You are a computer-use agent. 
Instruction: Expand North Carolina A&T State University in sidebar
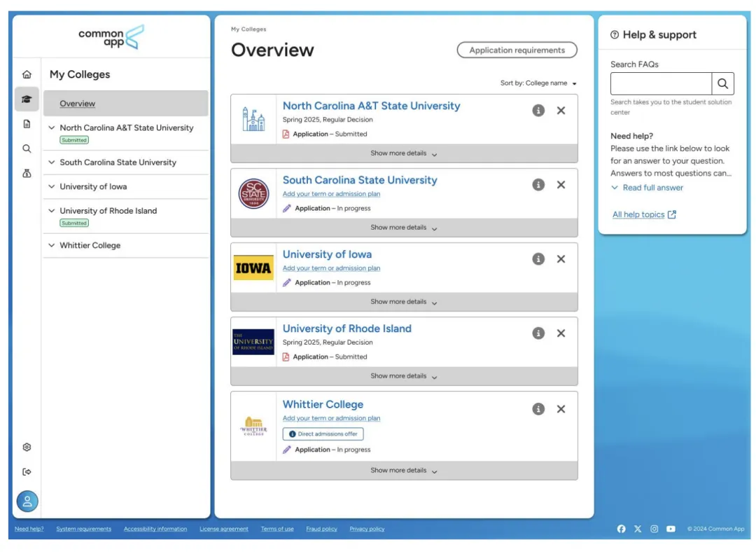(x=52, y=128)
